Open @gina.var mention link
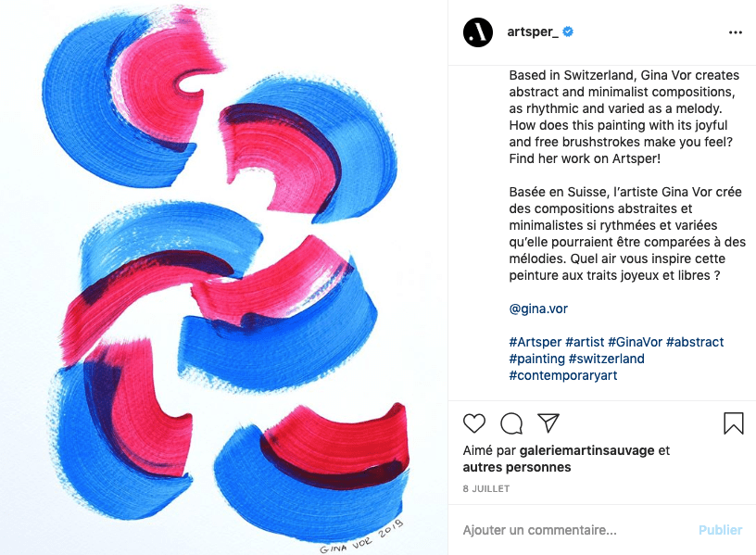 (538, 309)
